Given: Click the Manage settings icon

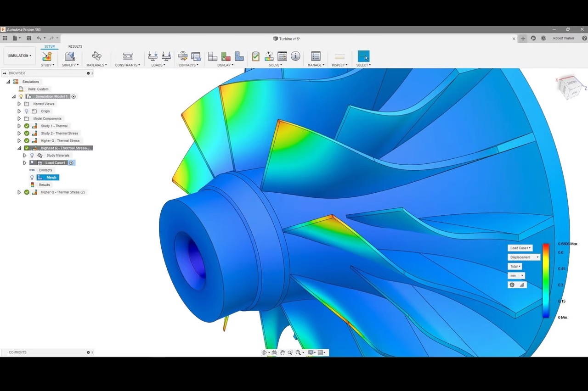Looking at the screenshot, I should tap(316, 56).
